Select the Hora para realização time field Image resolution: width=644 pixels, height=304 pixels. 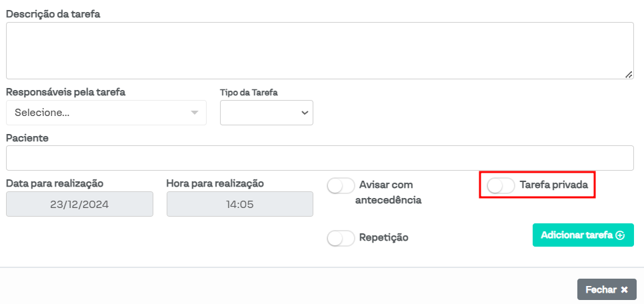(x=239, y=205)
